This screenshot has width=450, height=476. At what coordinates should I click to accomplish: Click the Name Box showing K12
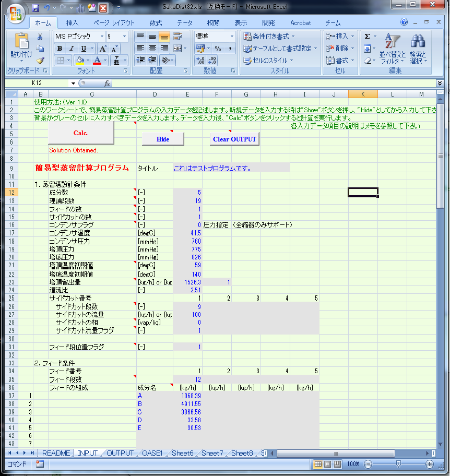click(38, 83)
